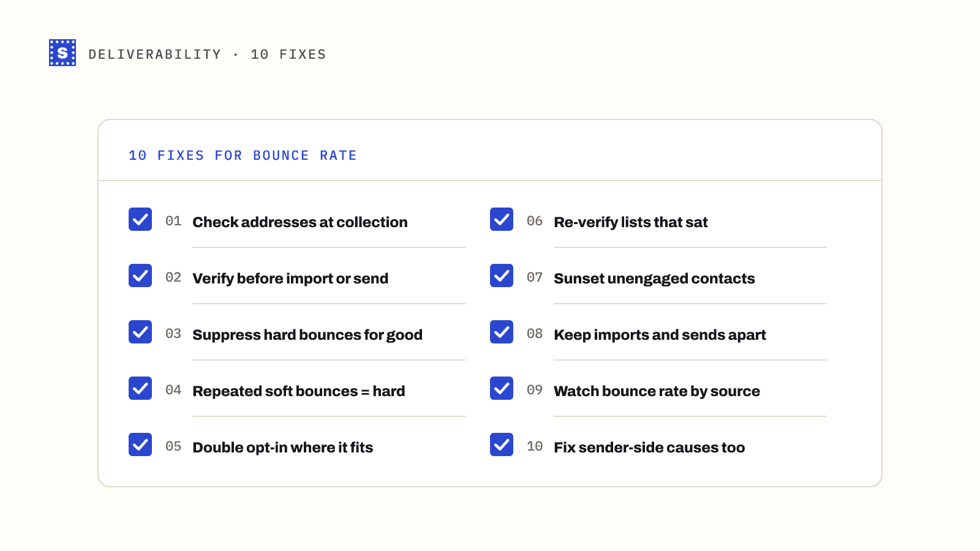Screen dimensions: 980x551
Task: Click the text Keep imports and sends apart
Action: [x=660, y=335]
